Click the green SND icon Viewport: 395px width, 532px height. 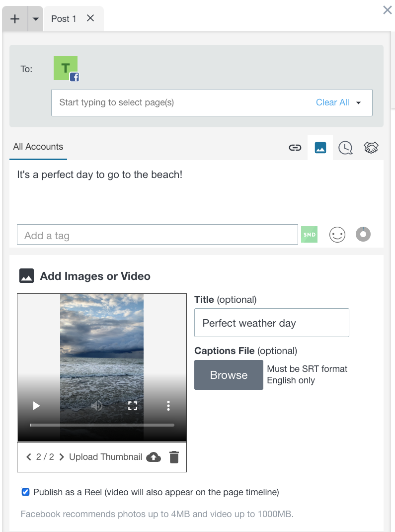[309, 235]
